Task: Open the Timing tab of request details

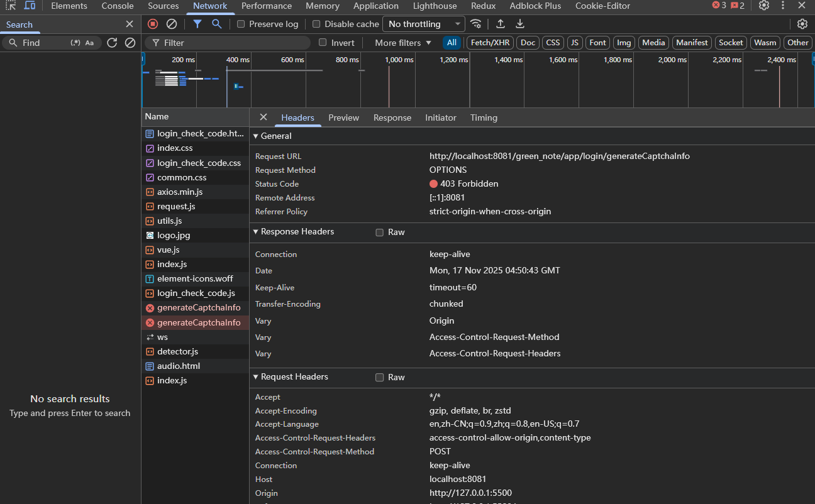Action: click(484, 118)
